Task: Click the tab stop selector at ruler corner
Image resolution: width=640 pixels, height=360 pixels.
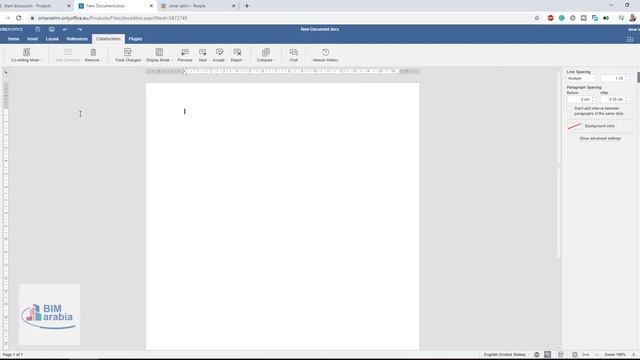Action: click(x=6, y=72)
